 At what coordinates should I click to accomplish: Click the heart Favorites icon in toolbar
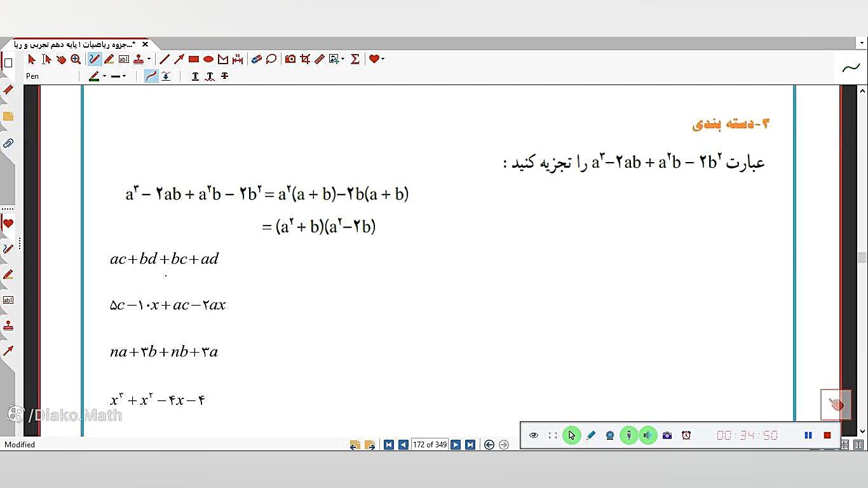click(x=374, y=59)
